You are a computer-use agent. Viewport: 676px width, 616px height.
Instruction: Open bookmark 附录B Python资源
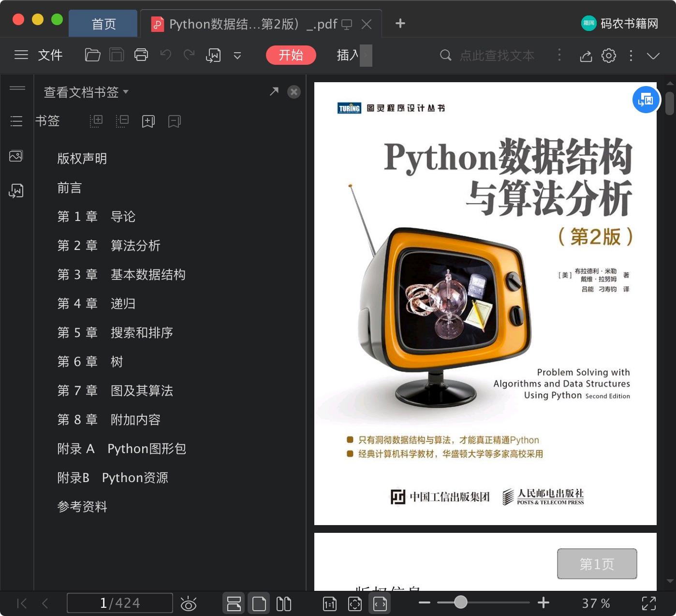pos(113,478)
